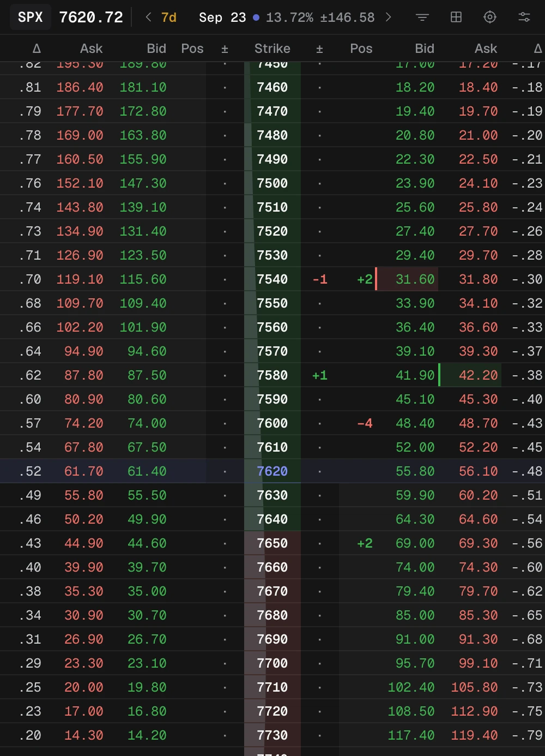The height and width of the screenshot is (756, 545).
Task: Click call bid 14.20 at 7730
Action: click(147, 735)
